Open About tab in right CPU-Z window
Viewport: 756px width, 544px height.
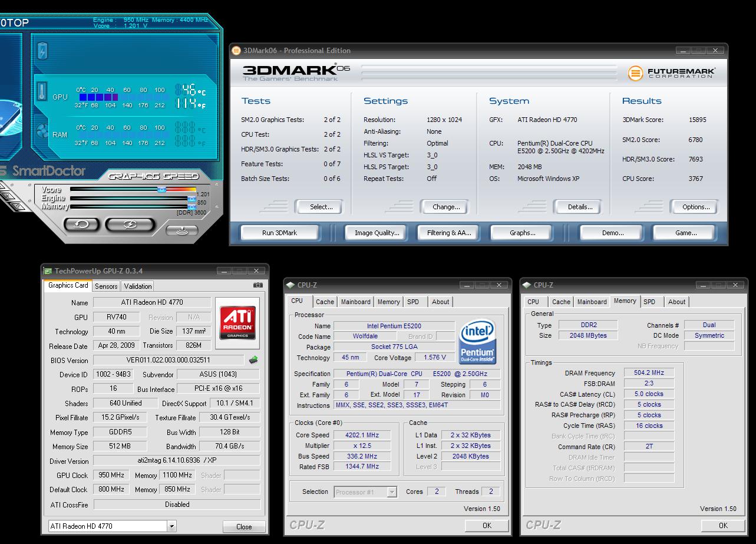(x=676, y=302)
